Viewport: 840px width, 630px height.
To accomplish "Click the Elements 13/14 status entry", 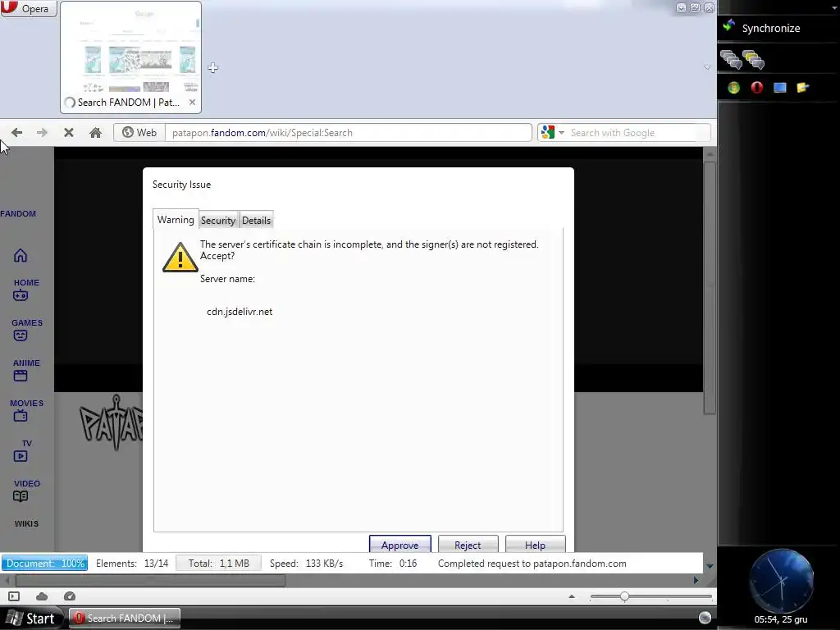I will [x=132, y=563].
